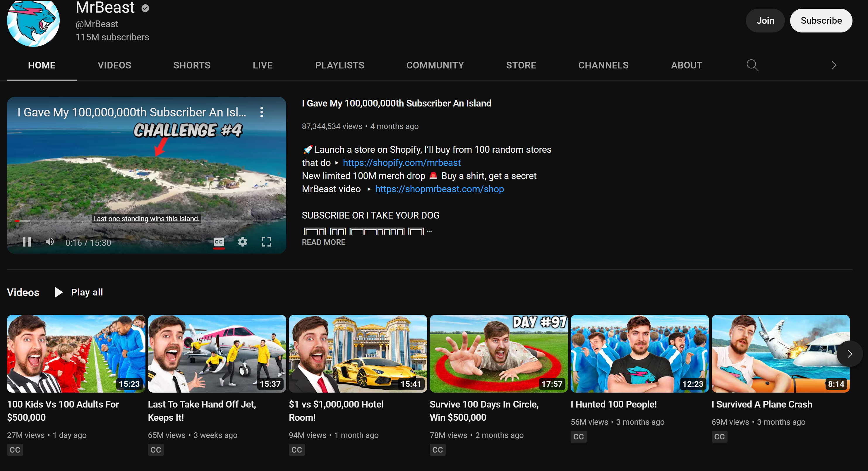The height and width of the screenshot is (471, 868).
Task: Click '87,344,534 views' text
Action: [x=332, y=126]
